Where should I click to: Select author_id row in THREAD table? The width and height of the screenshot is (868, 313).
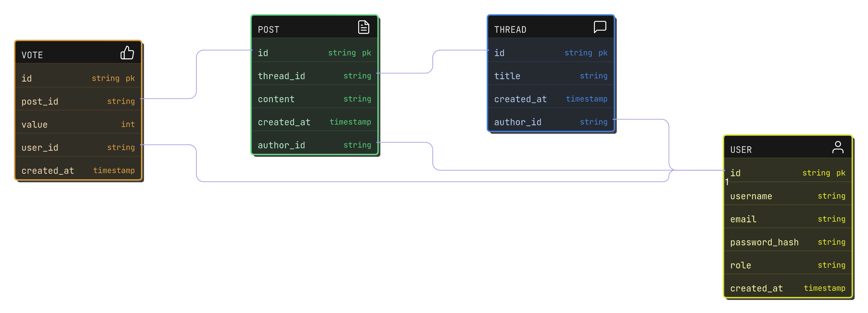click(x=551, y=122)
